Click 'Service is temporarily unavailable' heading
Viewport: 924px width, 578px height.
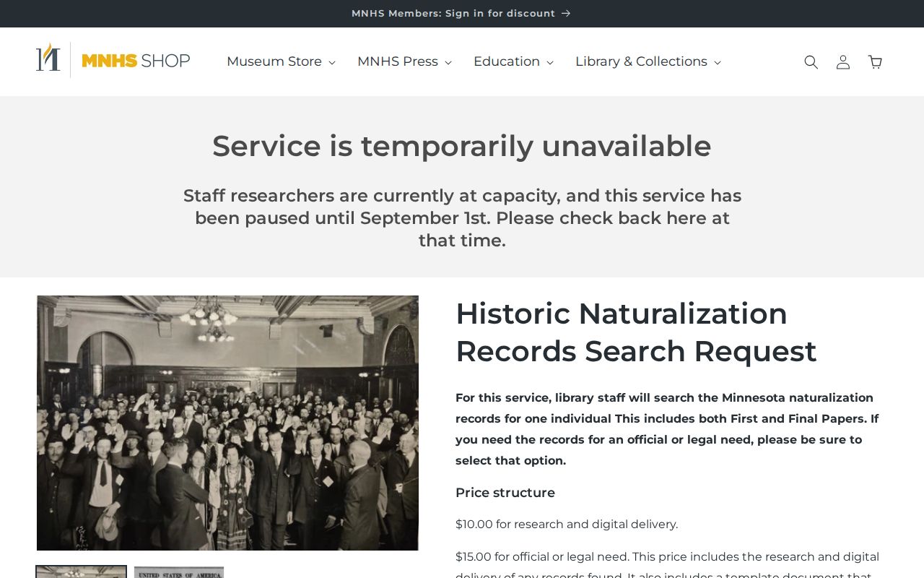462,146
